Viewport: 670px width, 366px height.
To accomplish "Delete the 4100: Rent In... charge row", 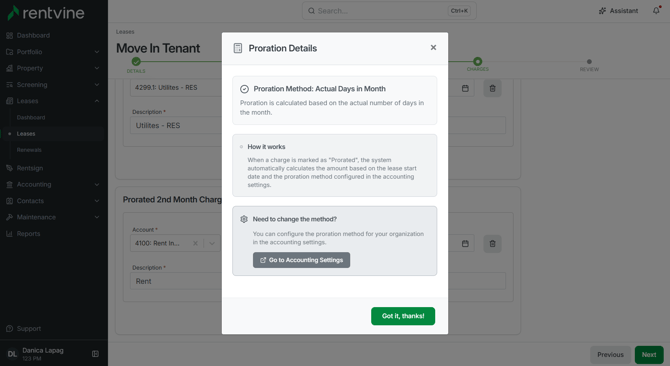I will [492, 243].
